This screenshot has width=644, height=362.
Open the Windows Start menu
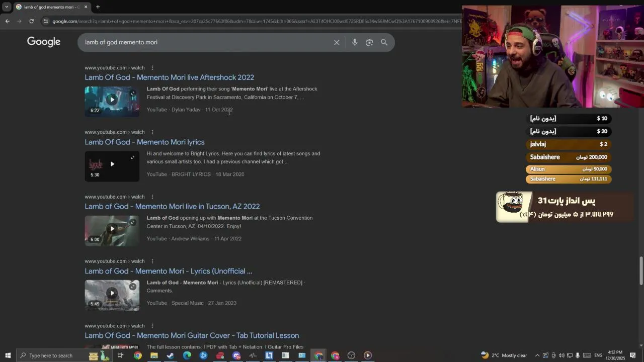coord(8,355)
